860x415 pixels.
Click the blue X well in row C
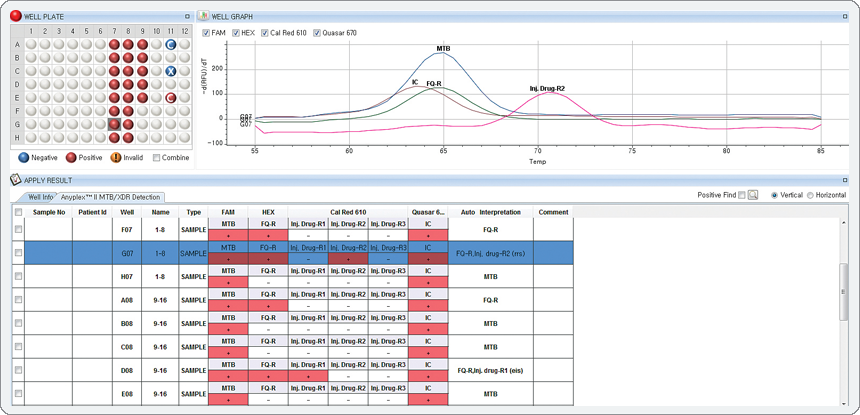click(171, 72)
